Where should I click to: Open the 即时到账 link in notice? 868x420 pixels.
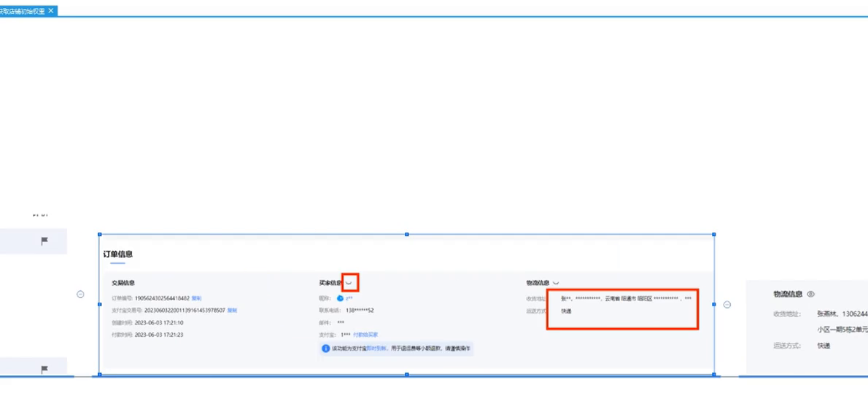pyautogui.click(x=376, y=349)
